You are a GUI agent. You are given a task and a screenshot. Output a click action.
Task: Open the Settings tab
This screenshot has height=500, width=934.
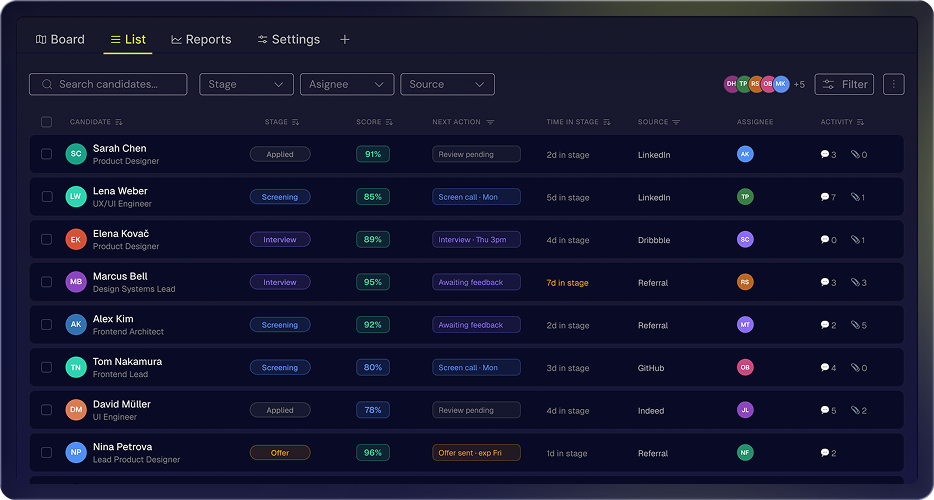pyautogui.click(x=289, y=39)
